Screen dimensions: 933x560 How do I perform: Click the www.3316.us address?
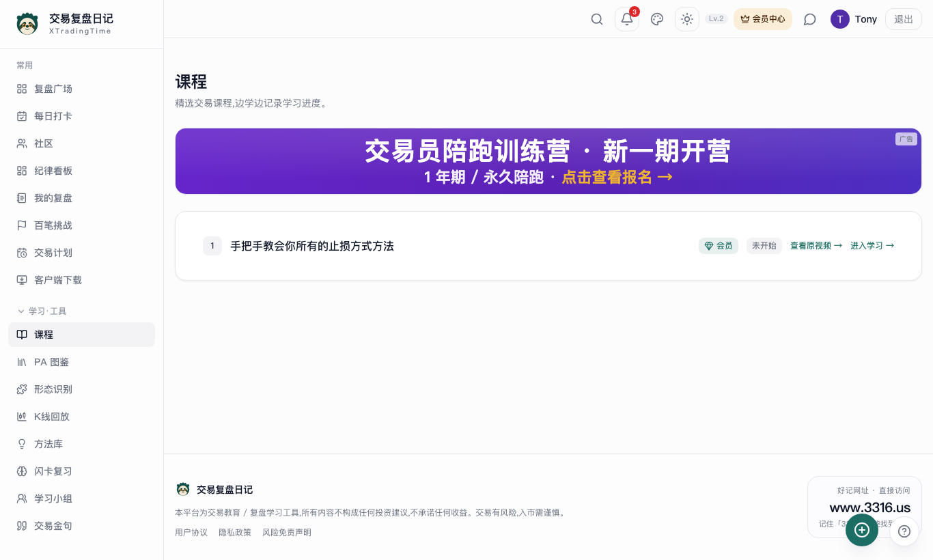tap(870, 507)
